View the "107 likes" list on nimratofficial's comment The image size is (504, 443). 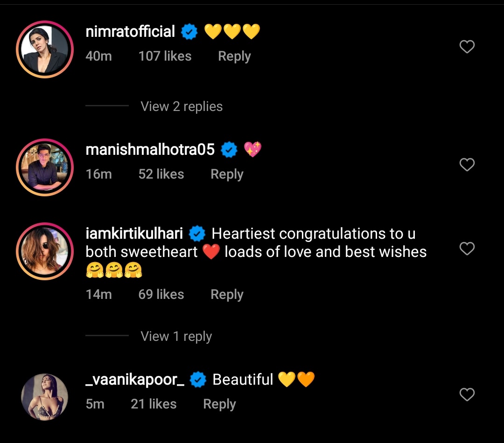[x=165, y=56]
